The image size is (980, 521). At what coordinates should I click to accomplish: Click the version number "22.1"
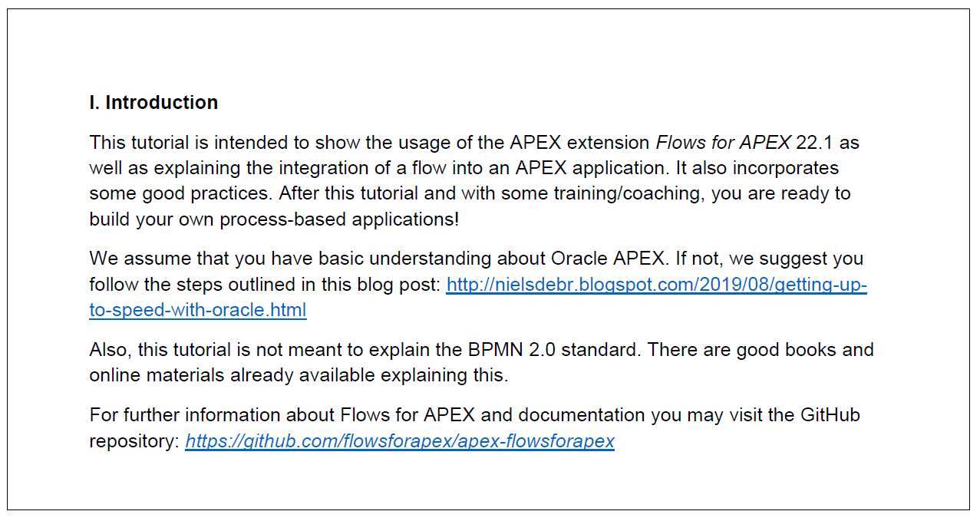814,143
